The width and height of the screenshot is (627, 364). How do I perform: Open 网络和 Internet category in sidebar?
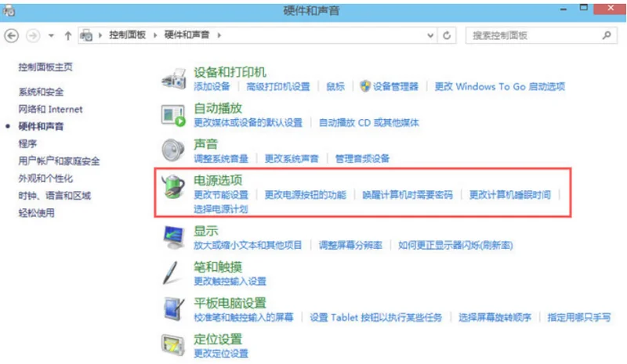pyautogui.click(x=50, y=109)
